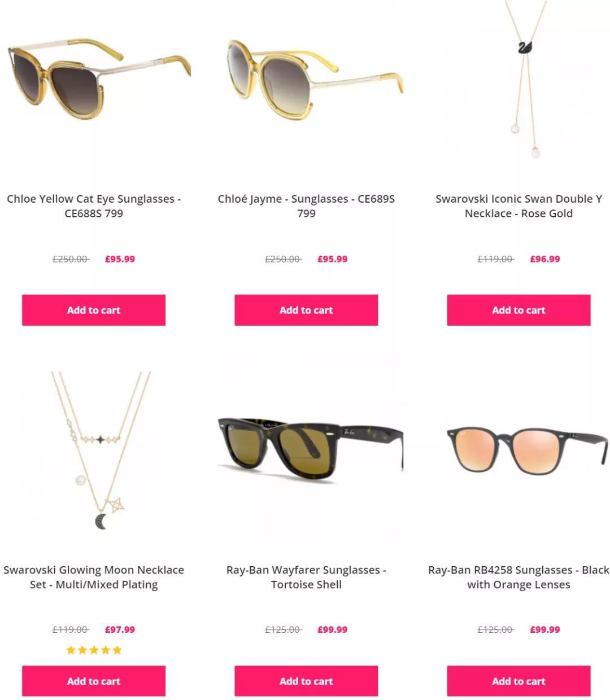Screen dimensions: 610x700
Task: Click Swarovski Glowing Moon Necklace Set title
Action: click(x=94, y=577)
